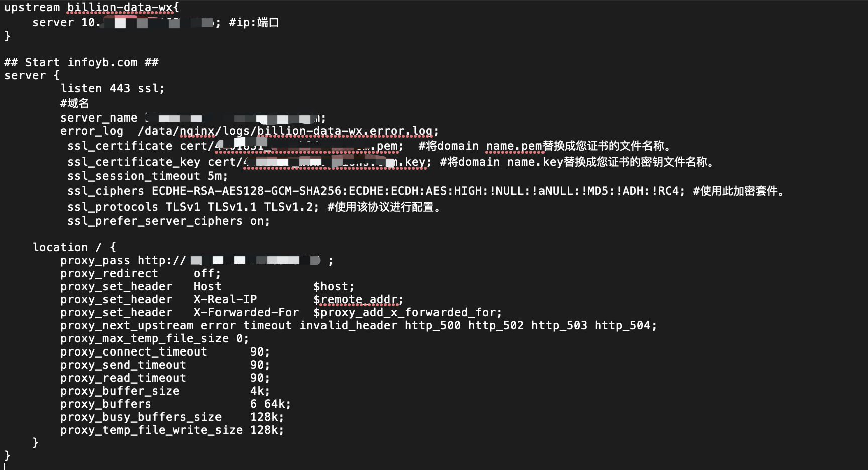Click on "proxy_redirect" directive text
868x470 pixels.
(109, 273)
